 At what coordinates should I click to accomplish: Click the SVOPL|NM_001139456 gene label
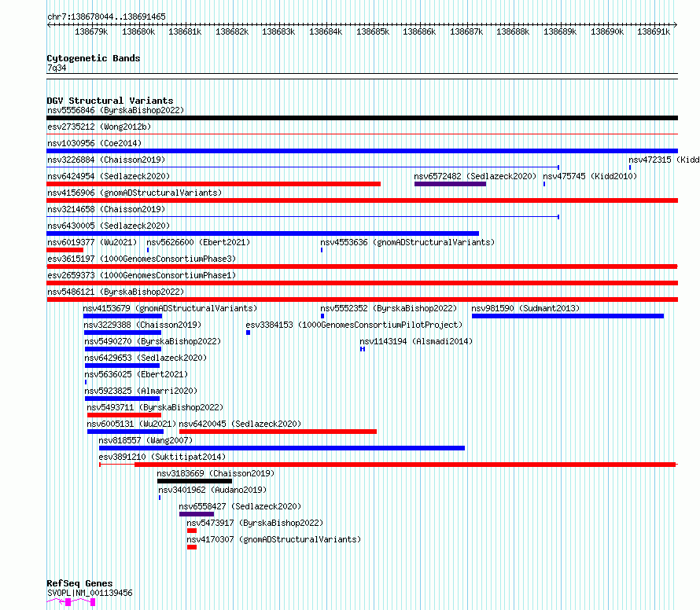(90, 593)
